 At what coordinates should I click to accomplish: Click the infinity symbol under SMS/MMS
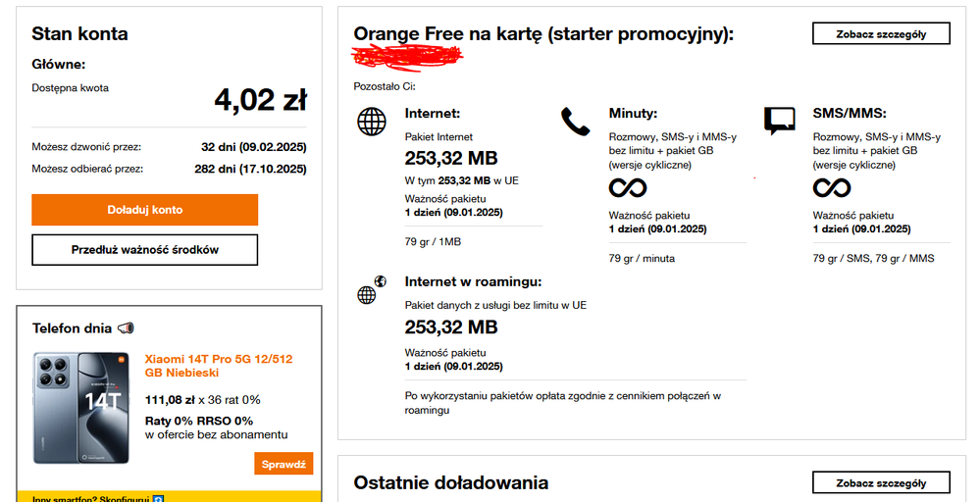pyautogui.click(x=832, y=187)
